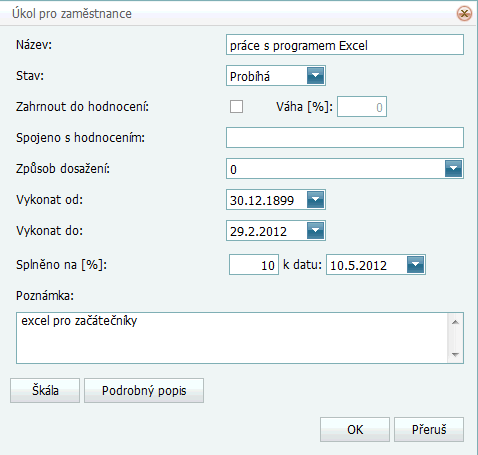478x455 pixels.
Task: Click the Podrobný popis button
Action: [x=144, y=390]
